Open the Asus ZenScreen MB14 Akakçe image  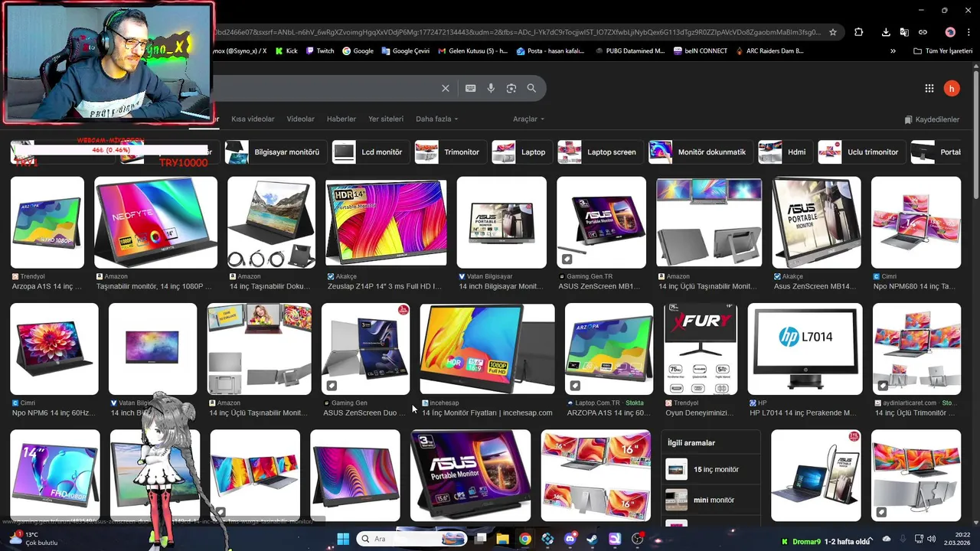pyautogui.click(x=816, y=223)
